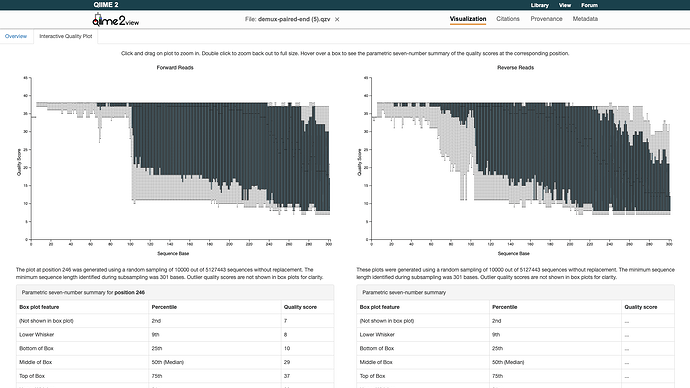Click the zoom instructions text above plots

click(x=345, y=54)
